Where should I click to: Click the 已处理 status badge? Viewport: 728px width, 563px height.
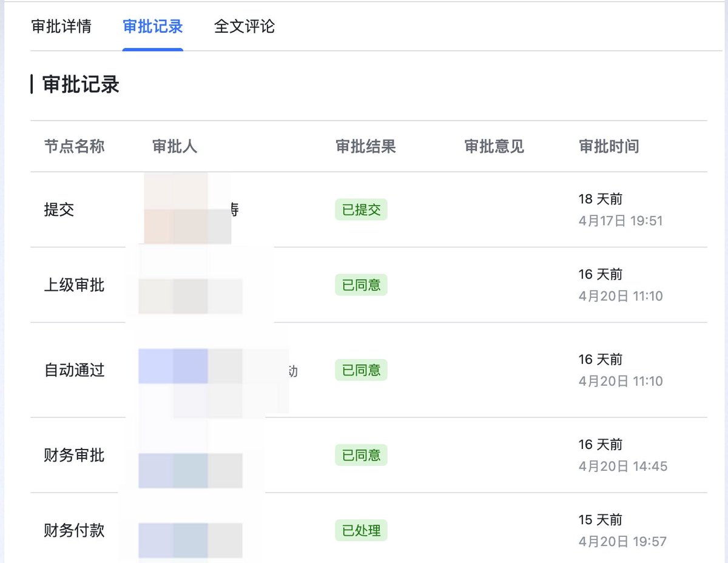(361, 531)
